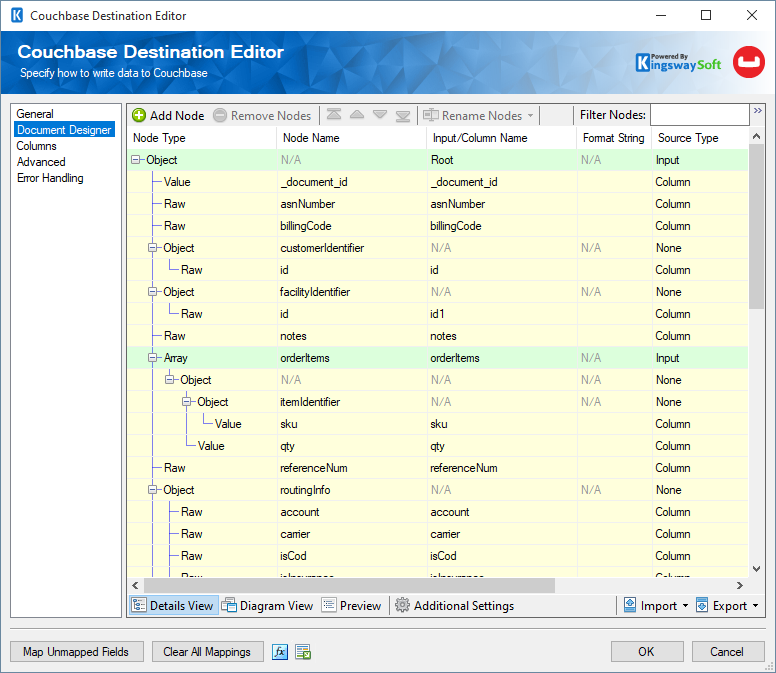Move node to bottom arrow icon
The width and height of the screenshot is (776, 673).
(403, 116)
